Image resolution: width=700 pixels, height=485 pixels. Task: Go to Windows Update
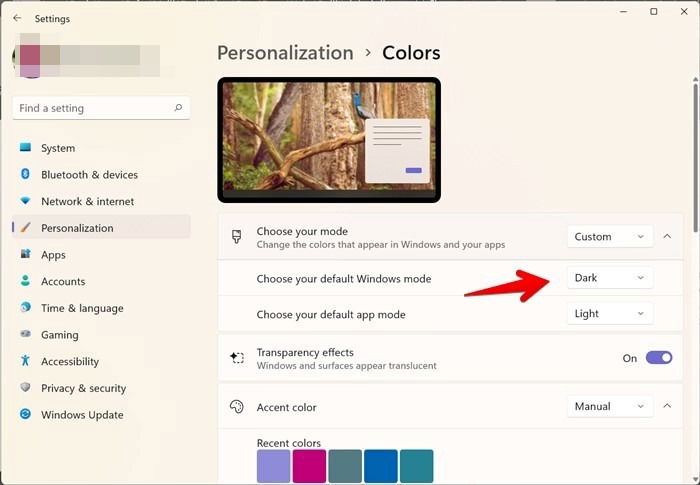[102, 415]
